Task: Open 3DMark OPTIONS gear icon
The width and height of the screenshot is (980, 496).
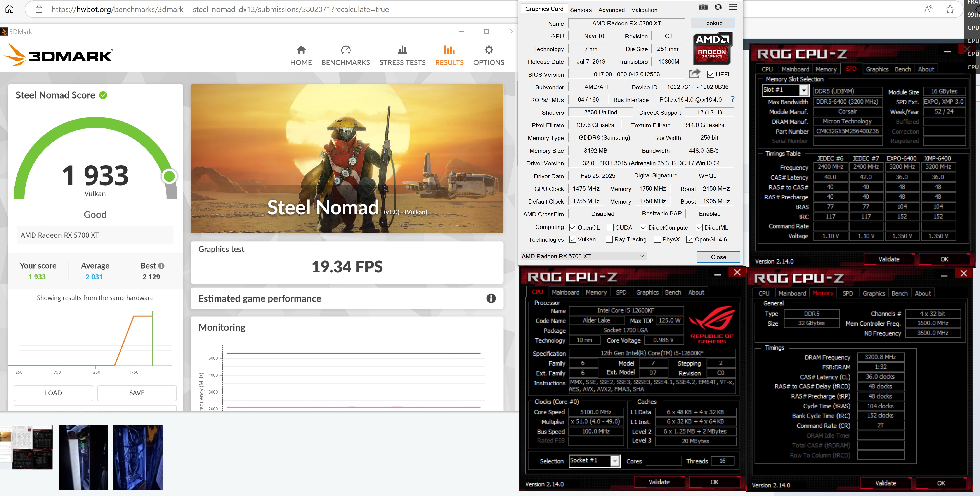Action: tap(489, 50)
